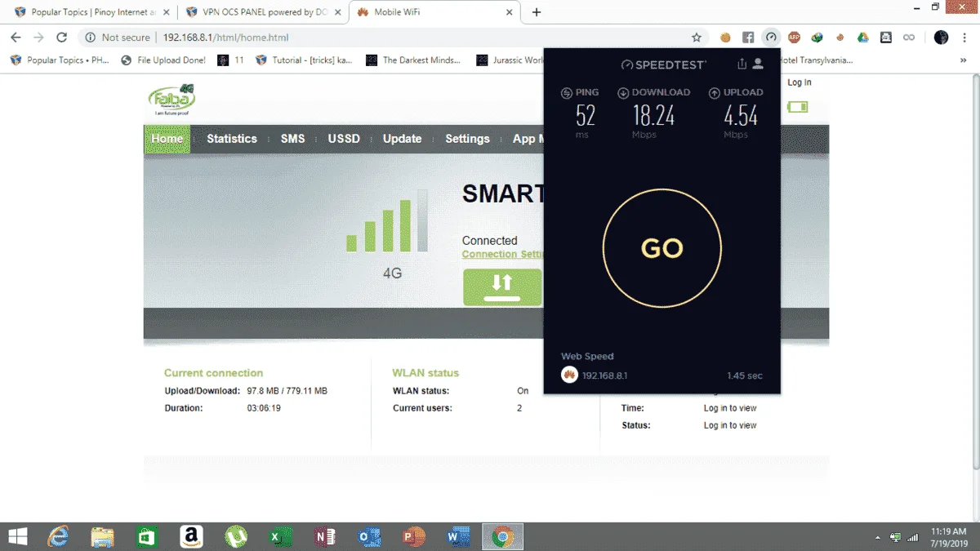Bookmark this page with the star icon

coord(697,38)
